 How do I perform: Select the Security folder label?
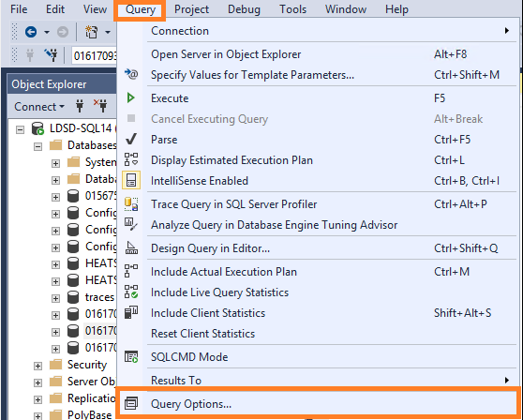click(87, 365)
